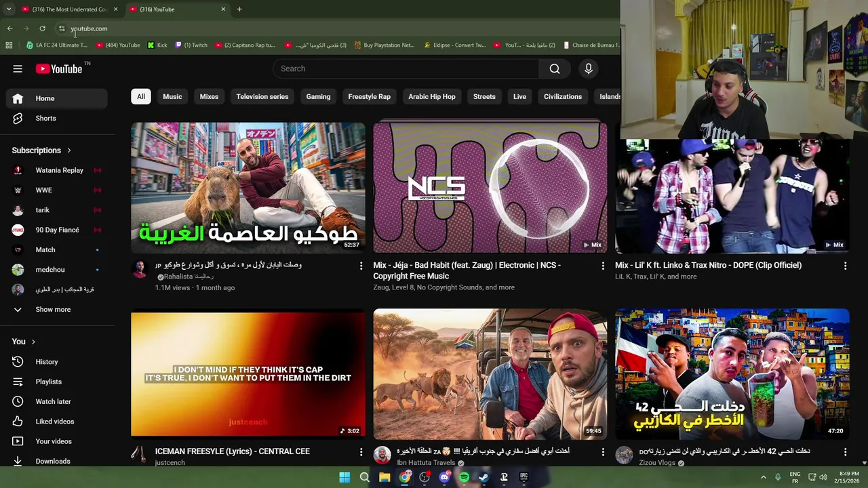This screenshot has height=488, width=868.
Task: Open Shorts in the sidebar
Action: click(57, 118)
